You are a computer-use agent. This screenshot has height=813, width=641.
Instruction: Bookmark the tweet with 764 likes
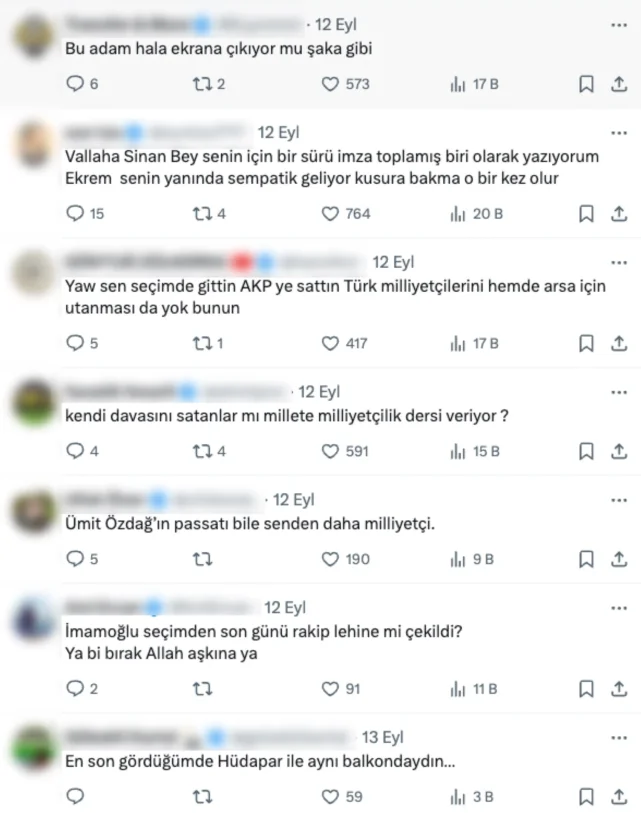pyautogui.click(x=586, y=214)
